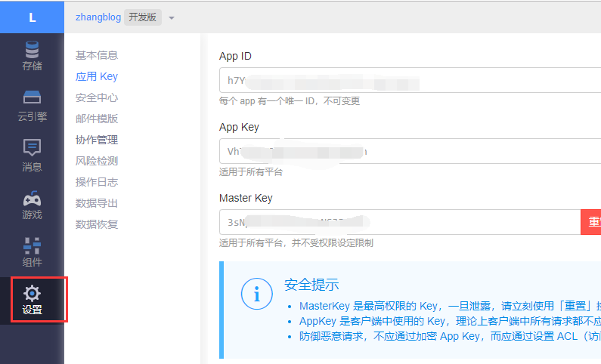Open 邮件模版 settings page
601x364 pixels.
[97, 119]
